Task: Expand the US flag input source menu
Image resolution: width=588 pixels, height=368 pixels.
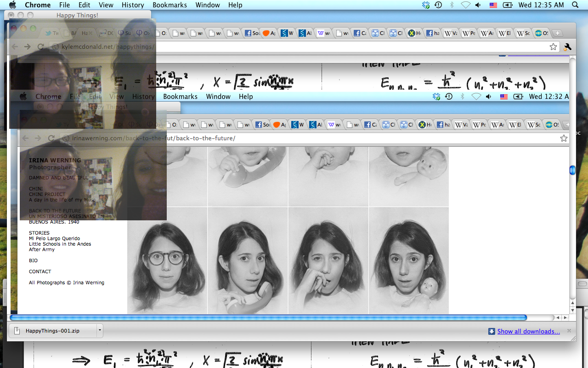Action: [x=493, y=5]
